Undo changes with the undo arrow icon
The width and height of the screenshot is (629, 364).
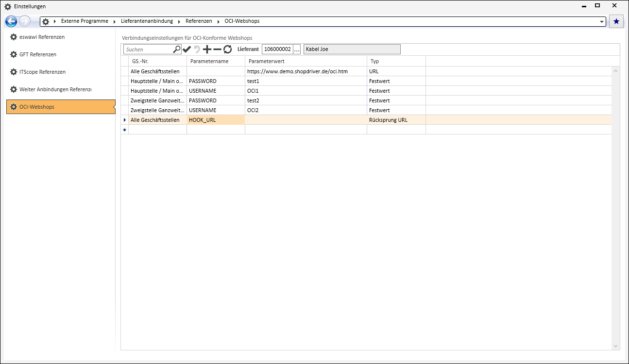tap(197, 49)
